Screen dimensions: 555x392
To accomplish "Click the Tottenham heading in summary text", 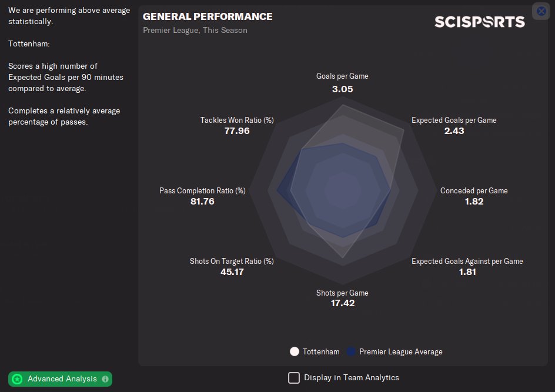I will (29, 43).
